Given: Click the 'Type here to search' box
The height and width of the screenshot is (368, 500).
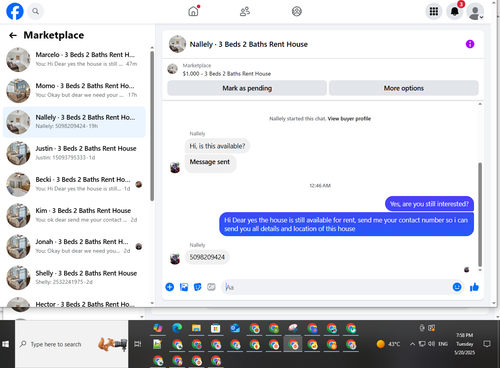Looking at the screenshot, I should [72, 344].
